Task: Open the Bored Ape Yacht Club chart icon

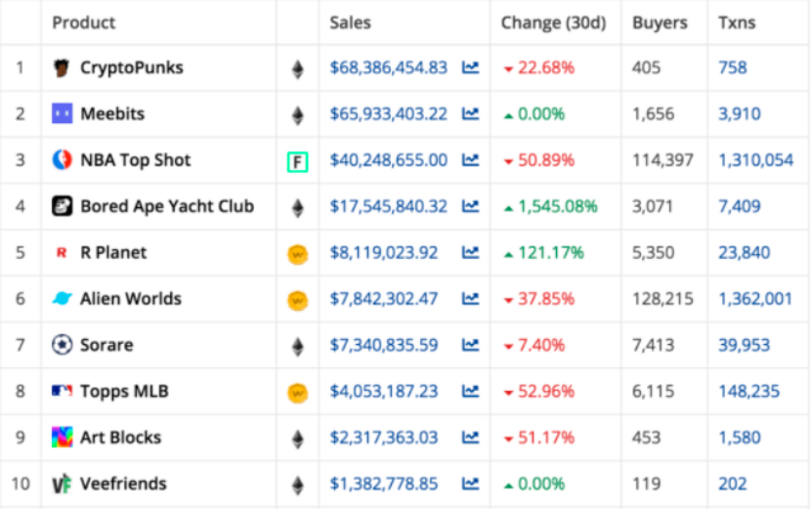Action: click(470, 206)
